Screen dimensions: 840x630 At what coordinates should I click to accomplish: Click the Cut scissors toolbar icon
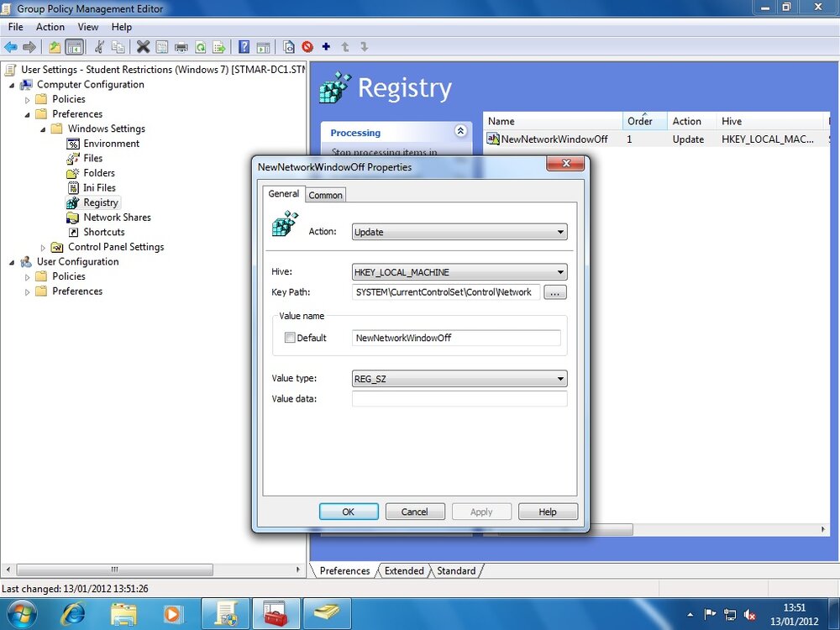coord(99,47)
